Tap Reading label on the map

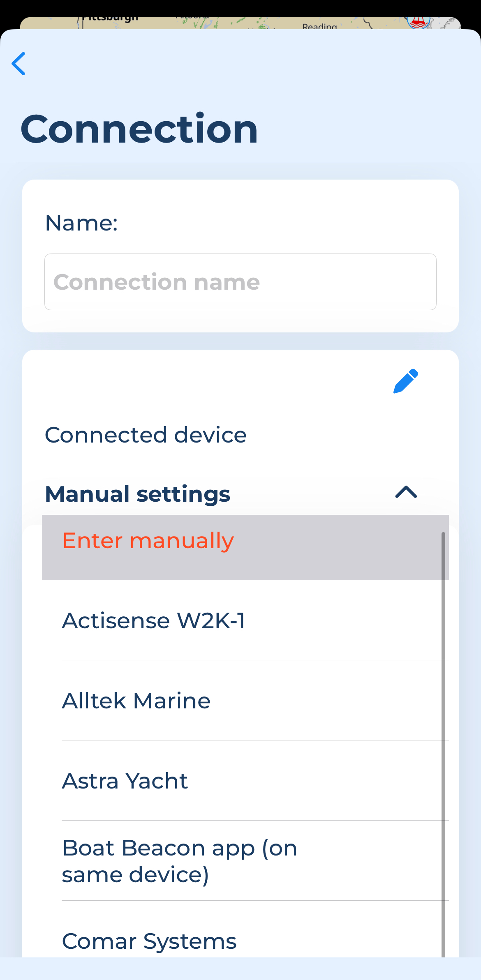(x=319, y=26)
